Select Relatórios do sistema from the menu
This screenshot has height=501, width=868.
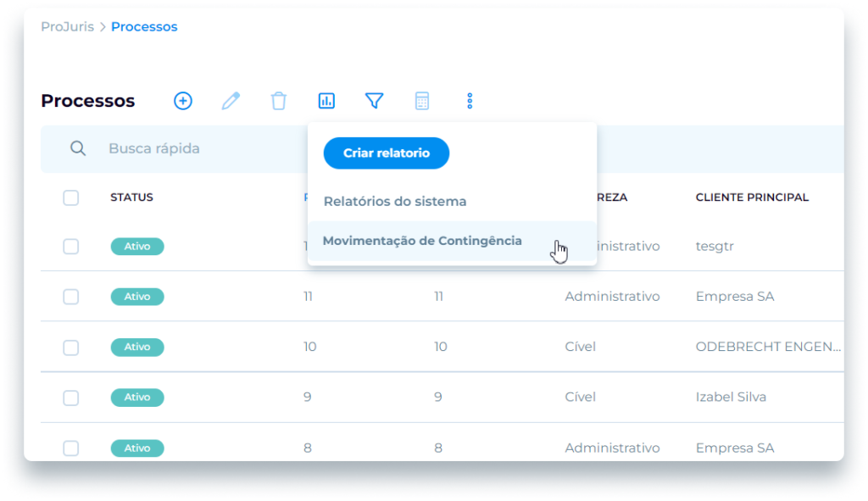point(395,201)
